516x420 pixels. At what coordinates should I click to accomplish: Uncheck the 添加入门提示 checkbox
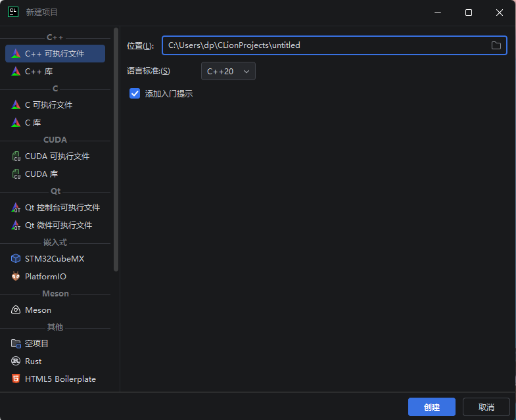pos(135,93)
